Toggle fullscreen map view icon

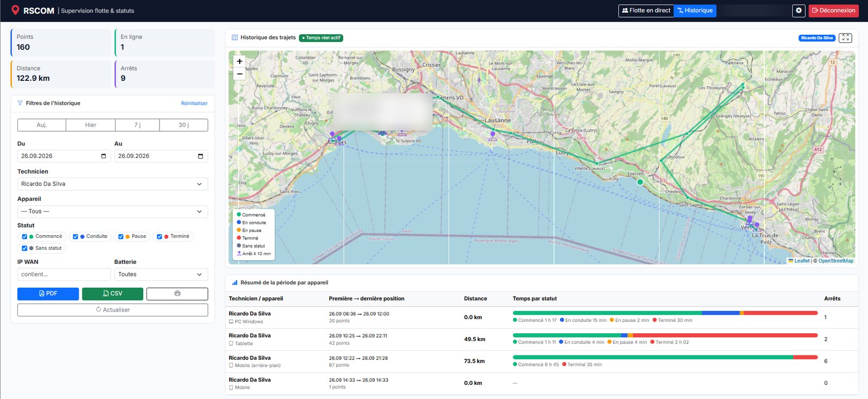point(845,37)
